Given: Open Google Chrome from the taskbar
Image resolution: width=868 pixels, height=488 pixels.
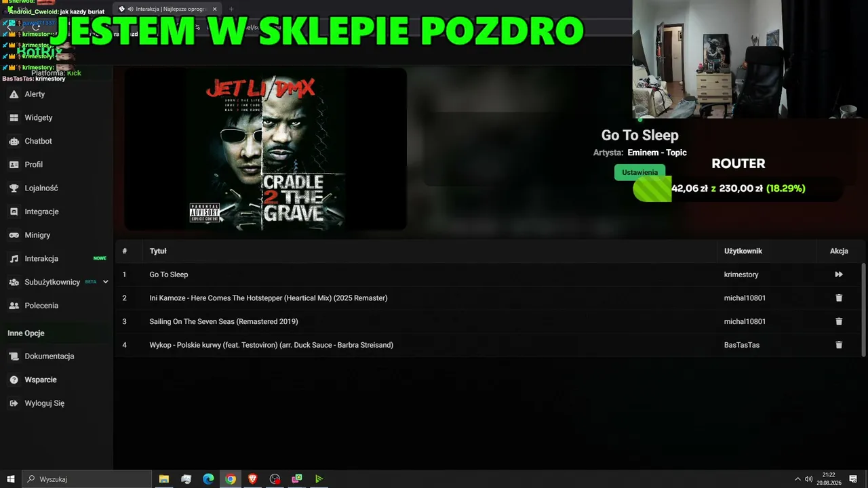Looking at the screenshot, I should (x=231, y=479).
